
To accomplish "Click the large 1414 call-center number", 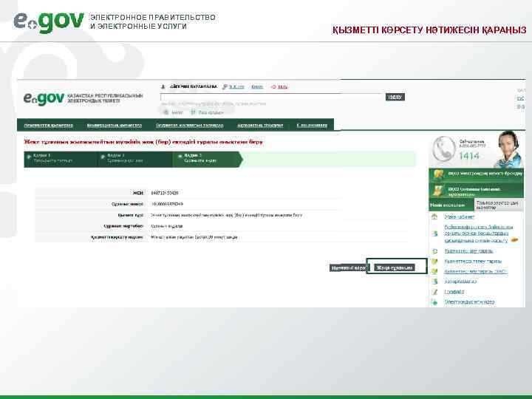I will point(469,156).
